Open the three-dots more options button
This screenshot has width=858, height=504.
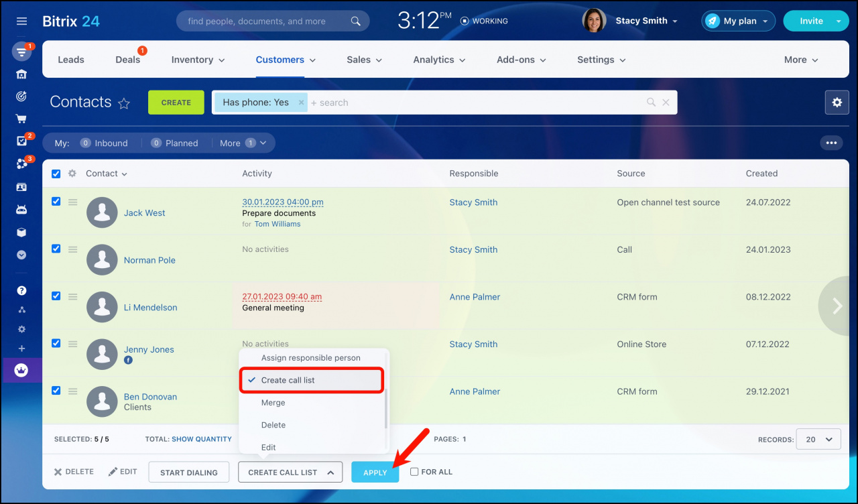832,143
